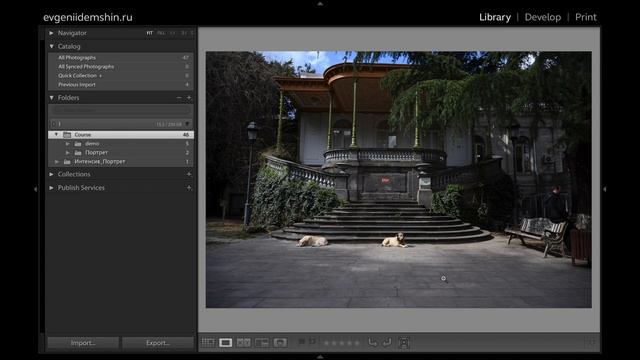Expand the demo subfolder
Image resolution: width=640 pixels, height=360 pixels.
pyautogui.click(x=68, y=144)
